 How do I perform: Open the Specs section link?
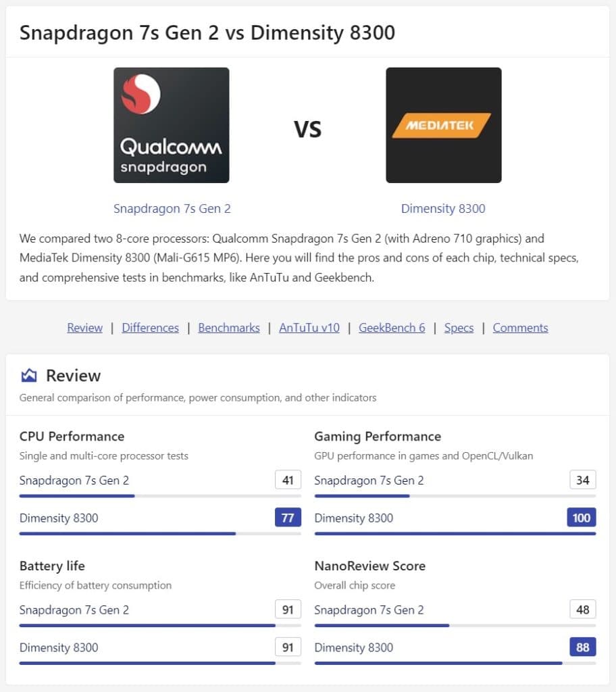tap(459, 328)
